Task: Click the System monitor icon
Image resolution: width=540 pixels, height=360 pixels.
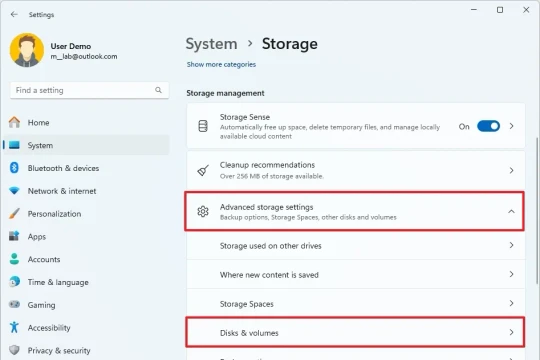Action: tap(14, 145)
